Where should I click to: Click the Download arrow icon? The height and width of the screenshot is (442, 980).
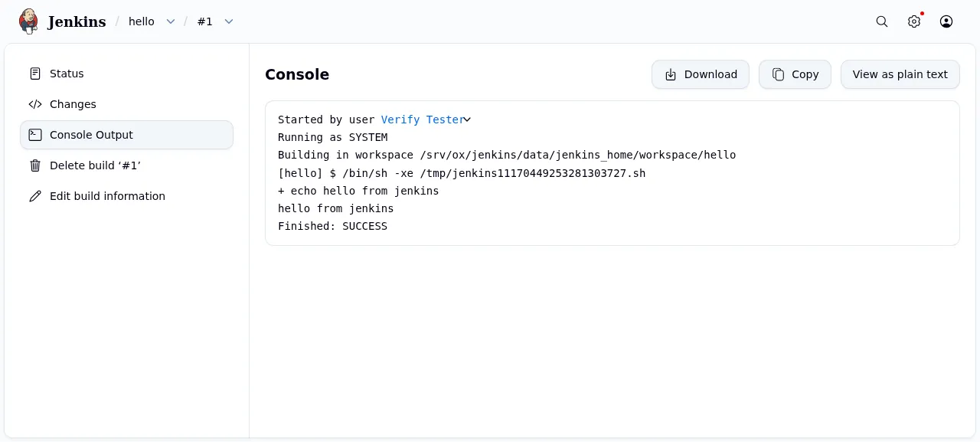(x=671, y=74)
